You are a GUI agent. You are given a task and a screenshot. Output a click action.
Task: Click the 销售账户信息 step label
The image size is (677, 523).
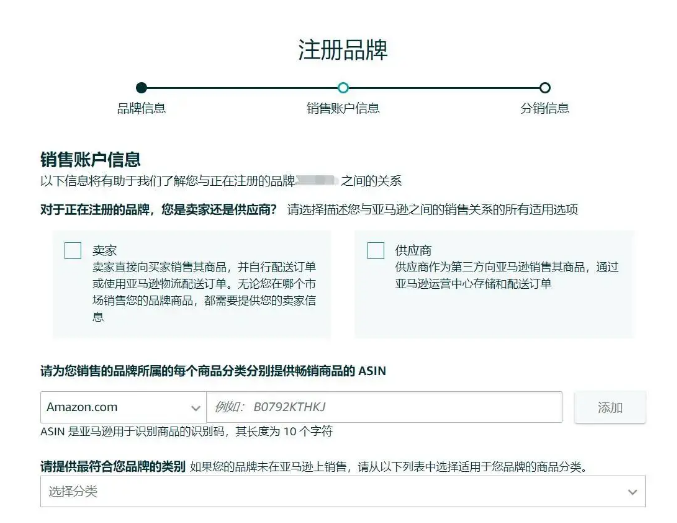click(343, 108)
